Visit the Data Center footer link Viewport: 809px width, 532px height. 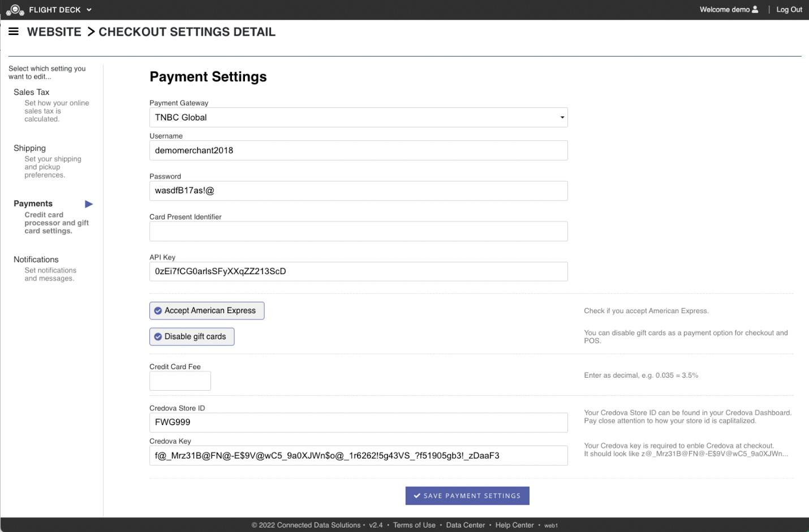coord(465,525)
